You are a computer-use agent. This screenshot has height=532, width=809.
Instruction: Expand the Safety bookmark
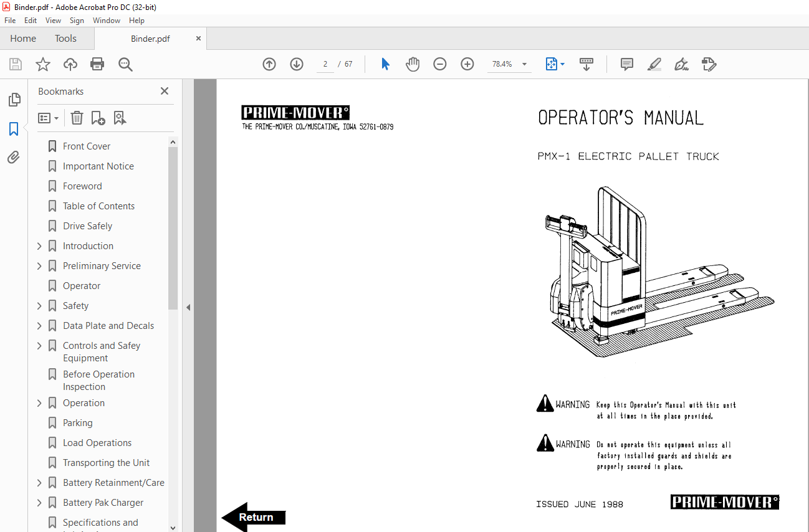pos(40,306)
